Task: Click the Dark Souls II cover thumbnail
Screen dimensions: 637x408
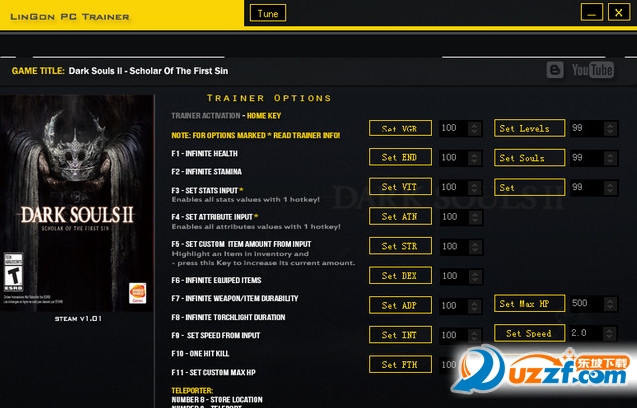Action: [x=77, y=203]
